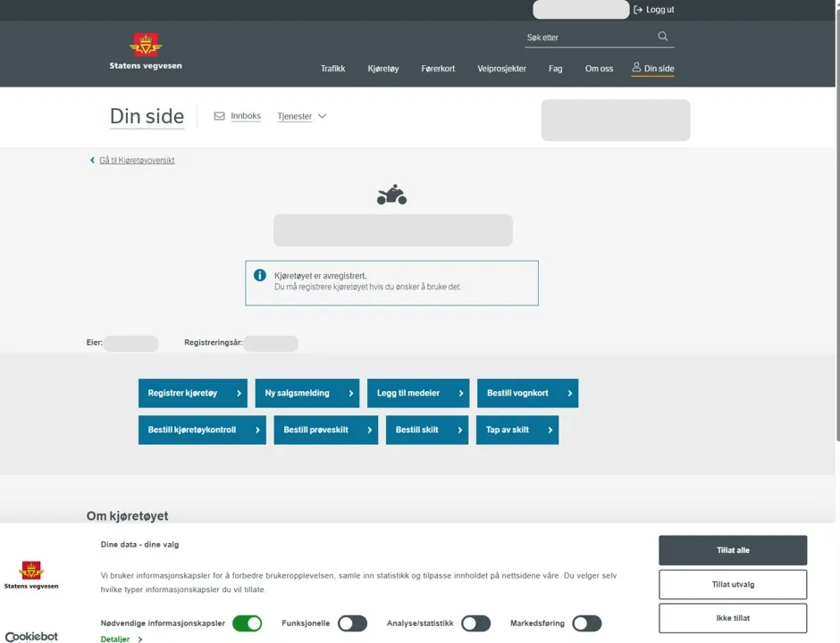This screenshot has width=840, height=643.
Task: Click the motorcycle vehicle icon
Action: pos(391,196)
